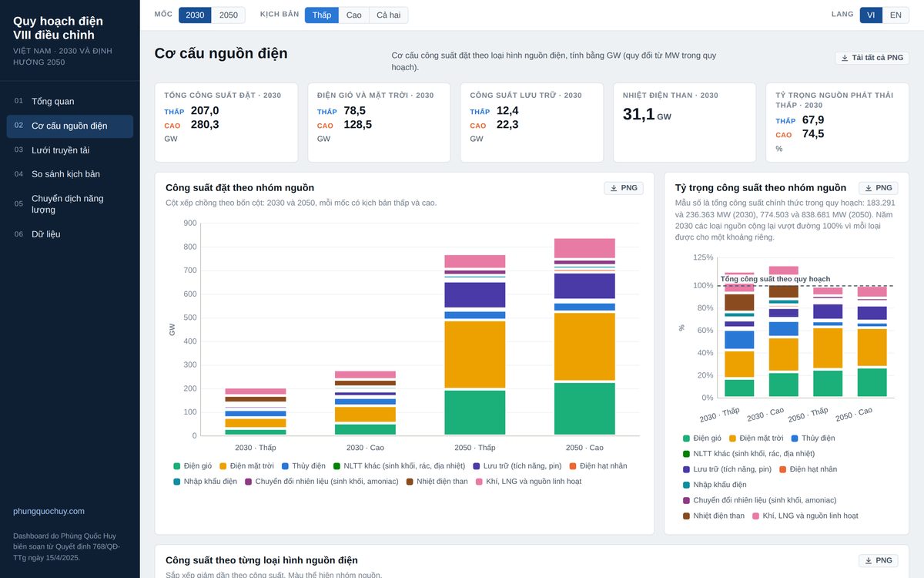924x578 pixels.
Task: Toggle Nhập khẩu điện legend in main chart
Action: point(205,482)
